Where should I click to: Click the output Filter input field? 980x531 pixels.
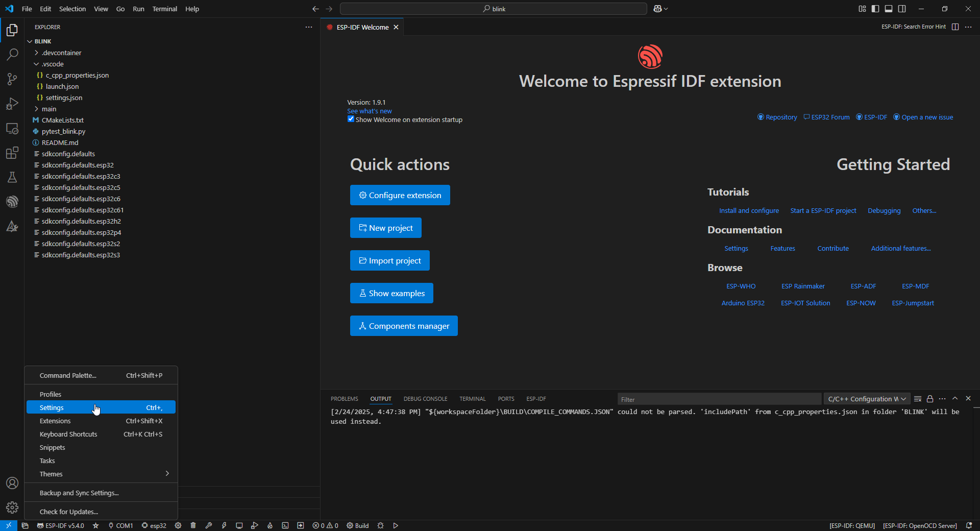click(x=720, y=399)
